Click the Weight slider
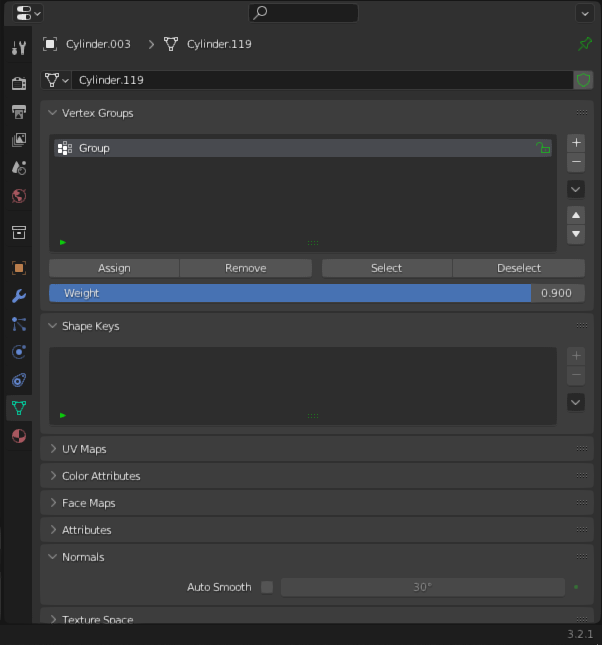 click(317, 293)
